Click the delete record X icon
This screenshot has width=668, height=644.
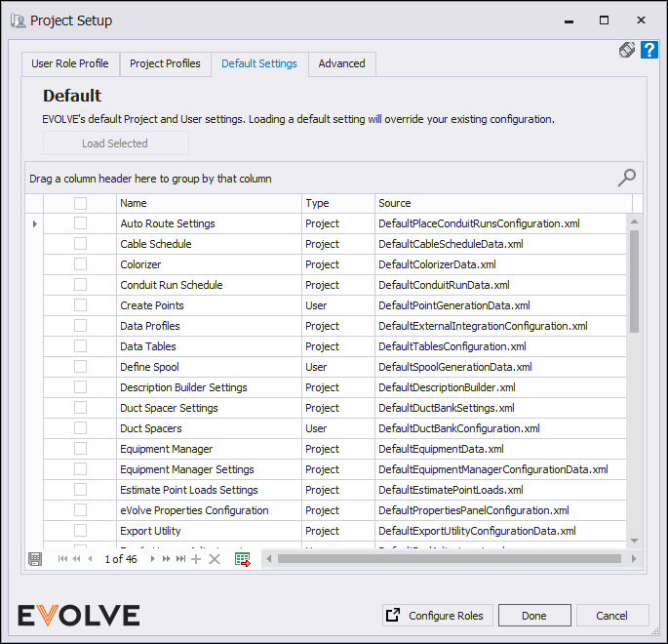point(215,559)
